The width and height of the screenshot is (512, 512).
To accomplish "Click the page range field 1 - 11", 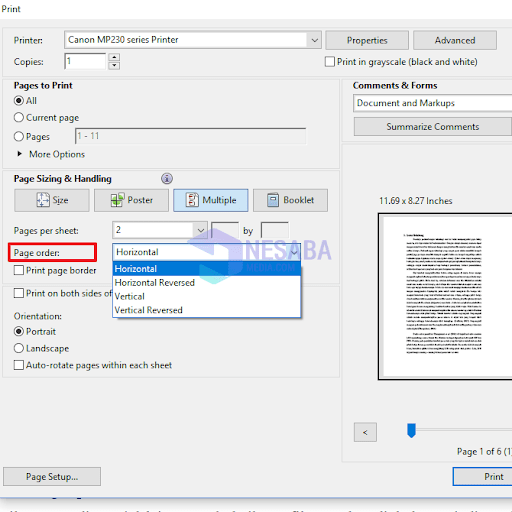I will coord(191,136).
